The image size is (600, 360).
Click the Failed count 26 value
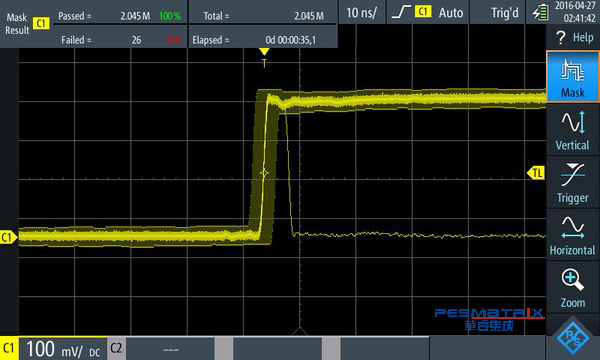click(136, 40)
